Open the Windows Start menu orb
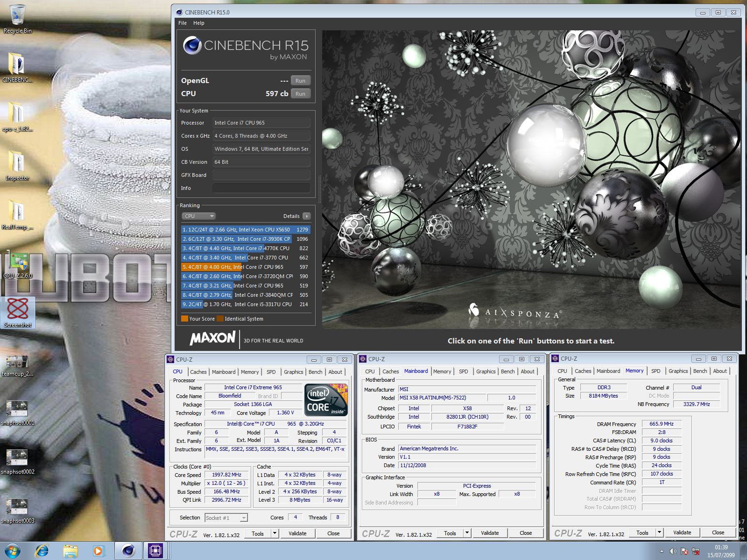 click(x=13, y=551)
